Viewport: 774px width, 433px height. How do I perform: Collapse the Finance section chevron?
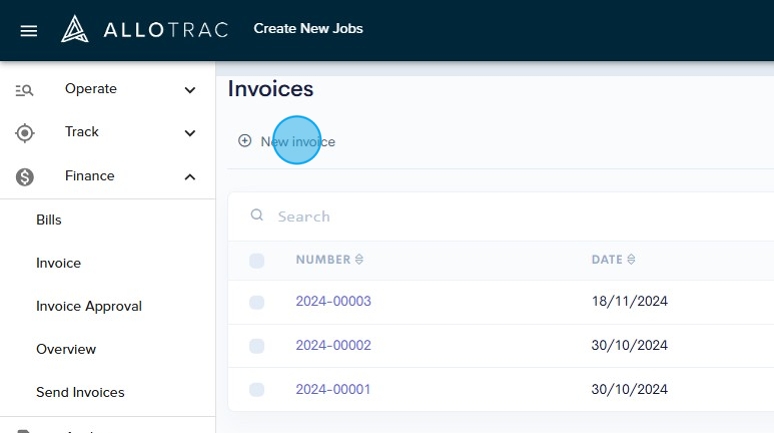[x=190, y=177]
